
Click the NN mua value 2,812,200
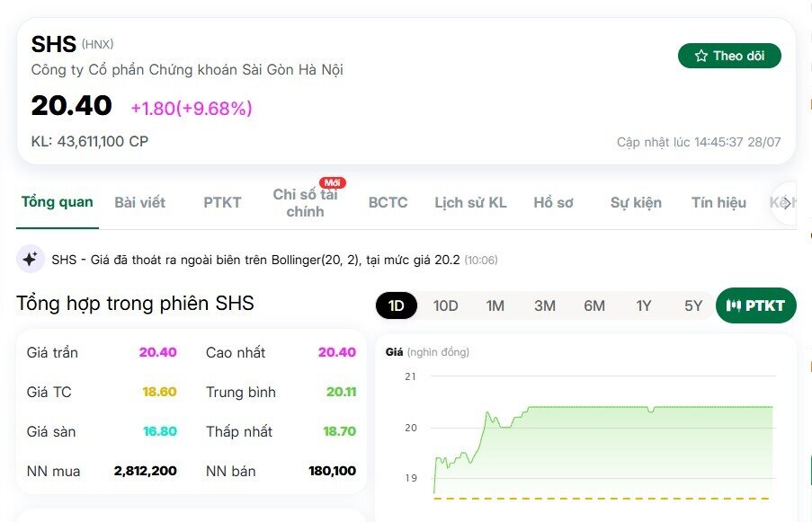[x=146, y=471]
